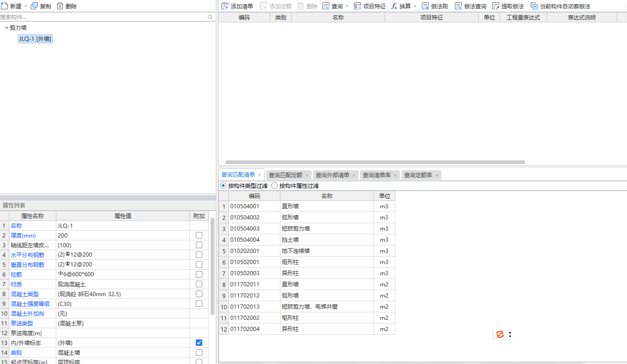Click the 提取做法 icon
Screen dimensions: 627x364
coord(496,6)
